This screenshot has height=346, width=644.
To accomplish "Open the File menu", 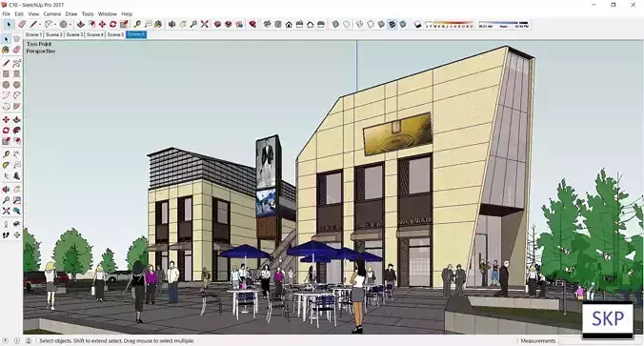I will coord(6,14).
